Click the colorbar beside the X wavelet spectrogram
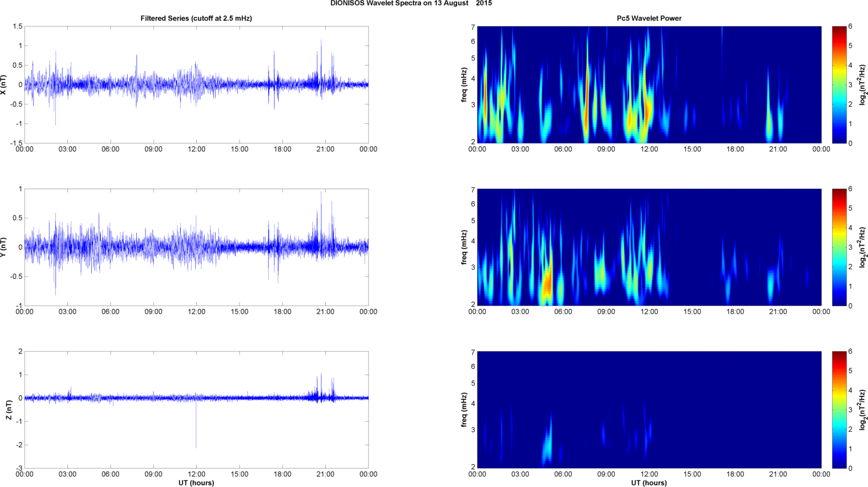Image resolution: width=868 pixels, height=487 pixels. coord(839,84)
